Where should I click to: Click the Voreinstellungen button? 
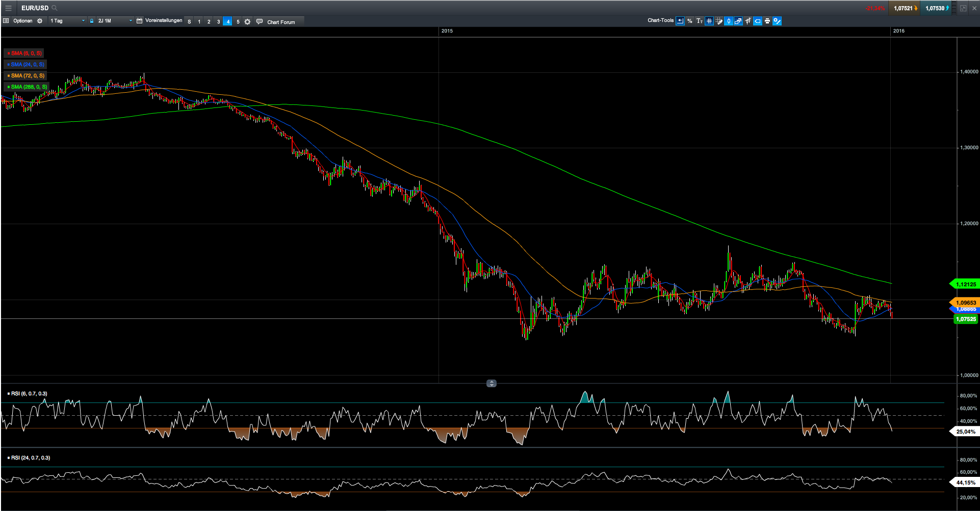click(x=164, y=20)
